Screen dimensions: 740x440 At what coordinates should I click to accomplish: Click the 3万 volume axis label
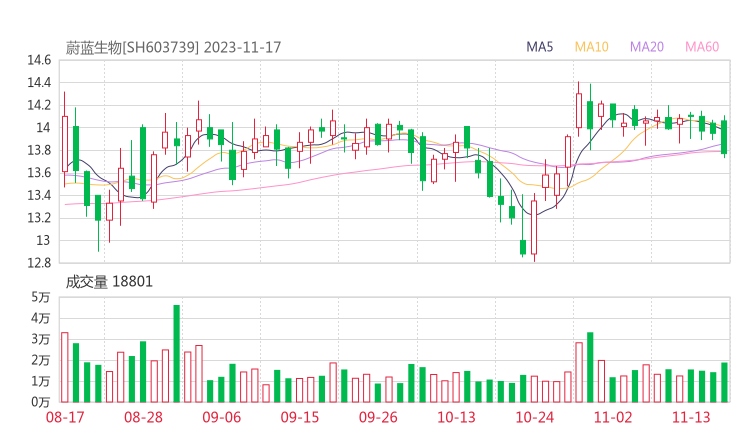(41, 339)
